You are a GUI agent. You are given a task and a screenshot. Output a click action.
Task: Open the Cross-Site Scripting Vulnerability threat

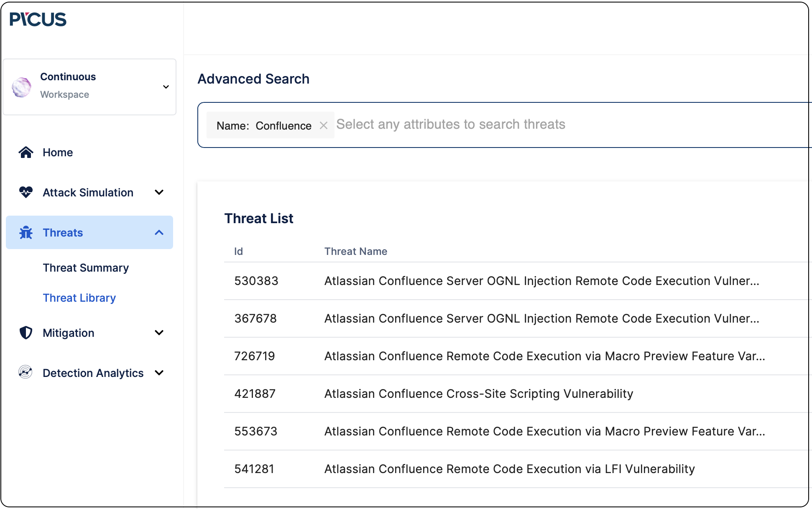click(478, 393)
